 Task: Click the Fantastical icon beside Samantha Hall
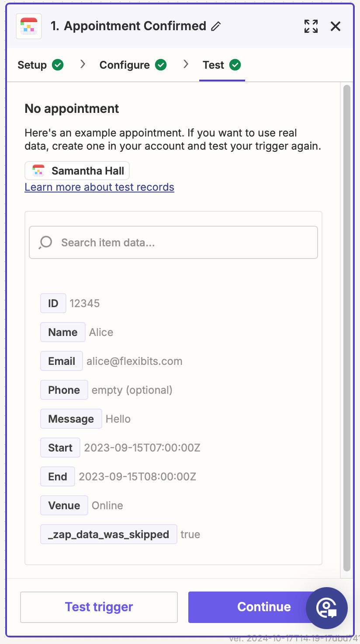click(x=38, y=171)
